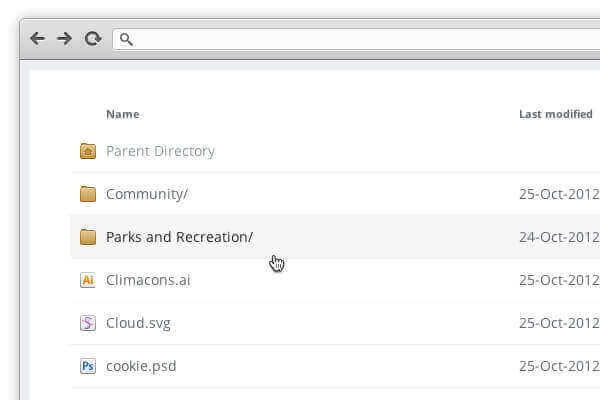Click the SVG file icon beside Cloud.svg
The image size is (600, 400).
tap(87, 323)
